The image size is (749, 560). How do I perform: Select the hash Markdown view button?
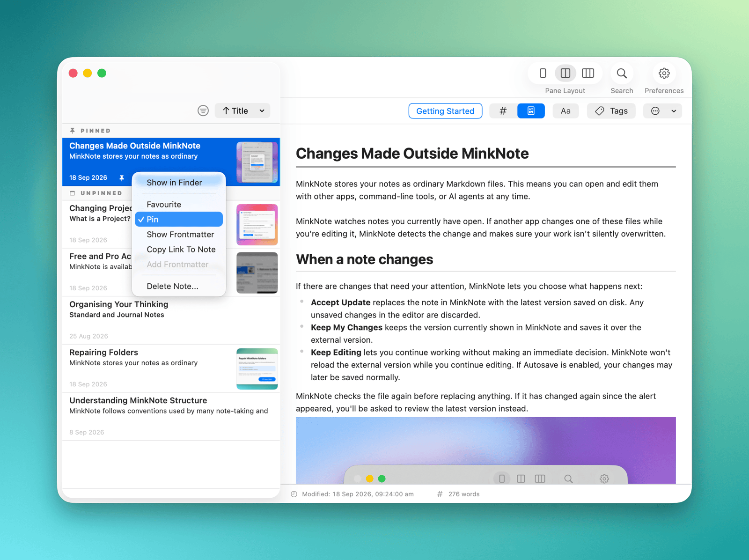pyautogui.click(x=503, y=111)
